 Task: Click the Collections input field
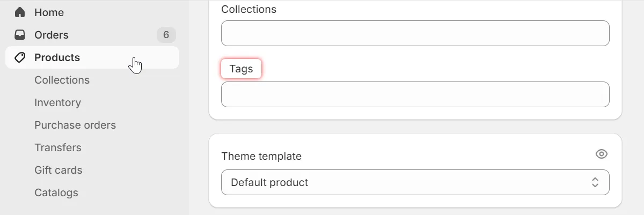click(x=415, y=33)
